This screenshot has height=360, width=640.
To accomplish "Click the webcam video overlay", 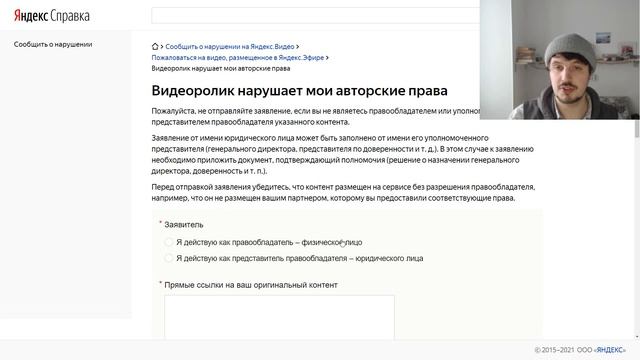I will (x=560, y=60).
